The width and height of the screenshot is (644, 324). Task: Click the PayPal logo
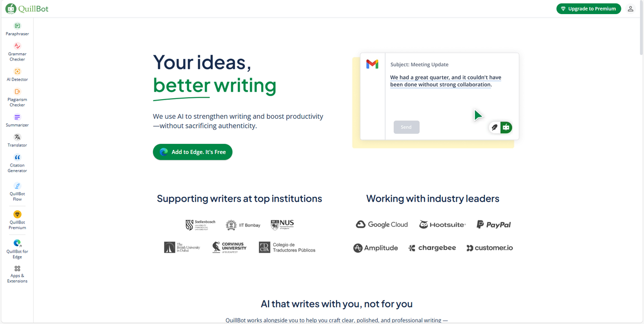coord(494,224)
